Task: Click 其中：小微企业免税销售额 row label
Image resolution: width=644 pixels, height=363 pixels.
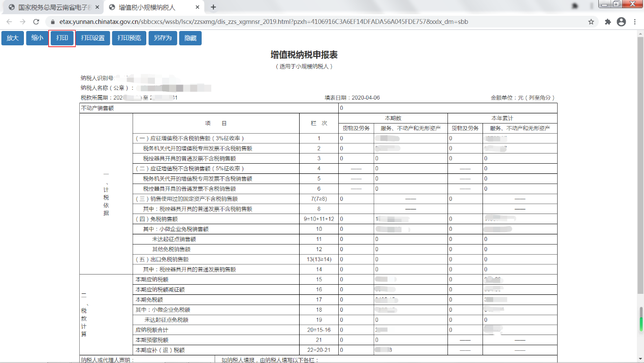Action: coord(176,229)
